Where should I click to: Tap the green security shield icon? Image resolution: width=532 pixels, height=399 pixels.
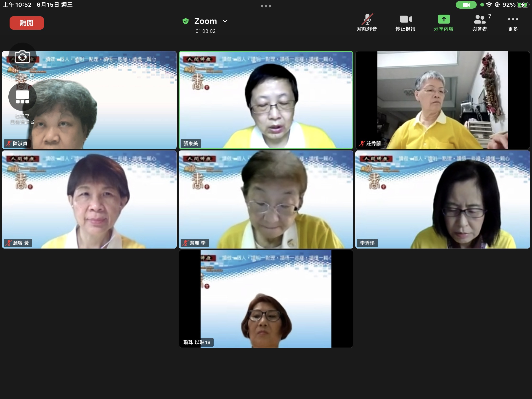click(185, 21)
